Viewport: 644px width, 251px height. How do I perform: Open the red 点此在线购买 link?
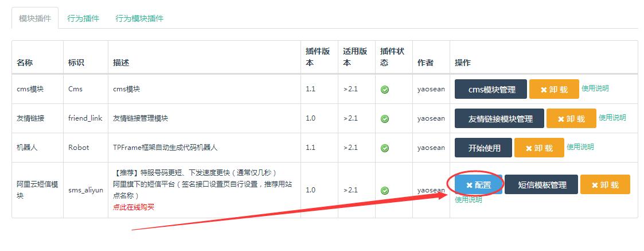tap(134, 207)
